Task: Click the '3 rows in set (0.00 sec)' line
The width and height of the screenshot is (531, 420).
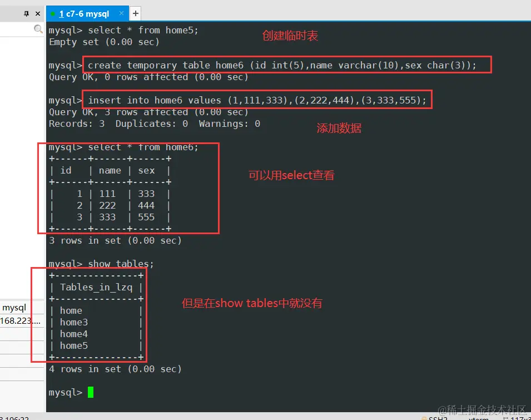Action: pos(115,240)
